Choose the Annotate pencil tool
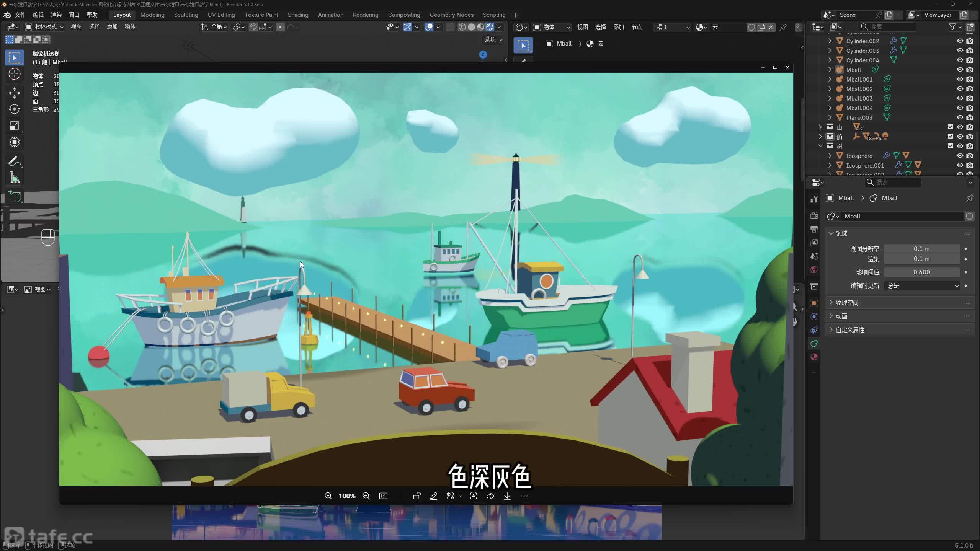 (15, 161)
